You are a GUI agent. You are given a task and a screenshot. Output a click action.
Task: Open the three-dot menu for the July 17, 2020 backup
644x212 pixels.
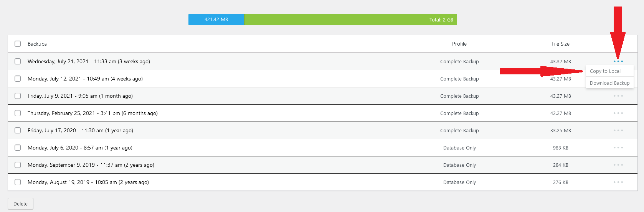pyautogui.click(x=618, y=130)
